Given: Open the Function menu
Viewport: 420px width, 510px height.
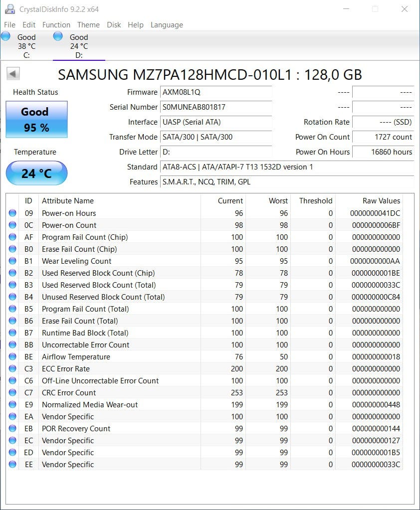Looking at the screenshot, I should click(x=56, y=25).
